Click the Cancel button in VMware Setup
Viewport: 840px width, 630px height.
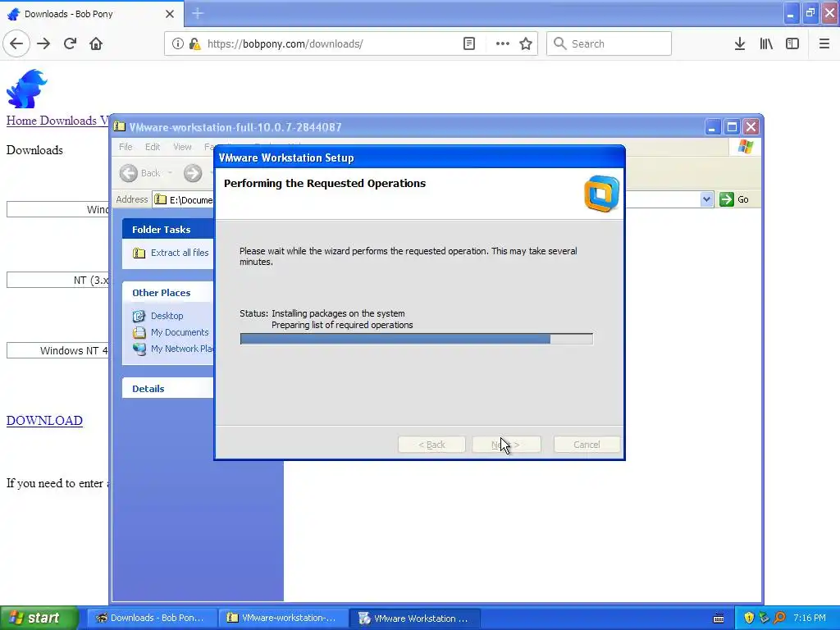[x=587, y=445]
